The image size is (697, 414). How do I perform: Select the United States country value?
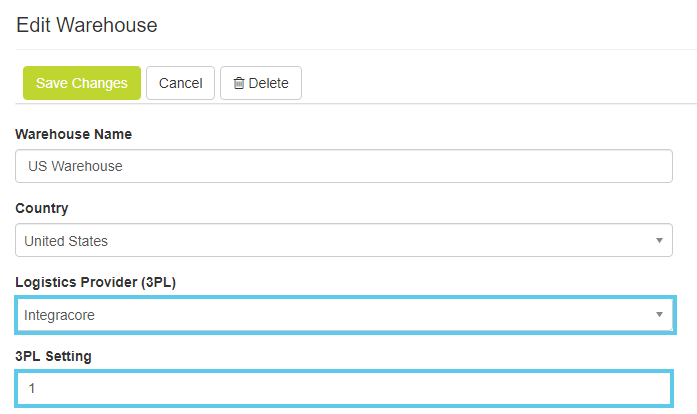(x=66, y=240)
